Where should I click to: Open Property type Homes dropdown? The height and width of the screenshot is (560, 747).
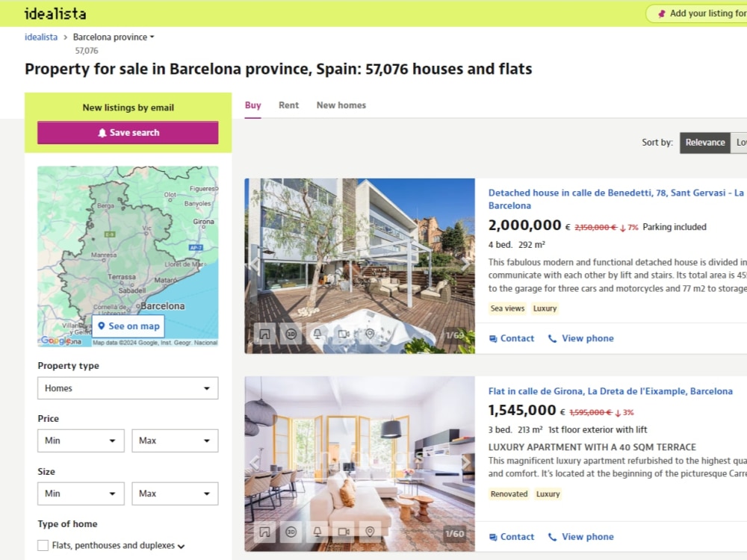128,388
